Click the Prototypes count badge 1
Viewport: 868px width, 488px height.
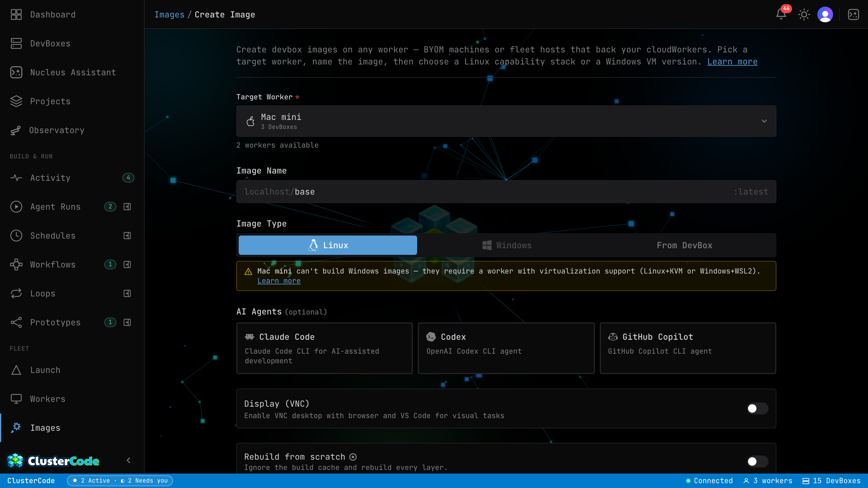click(x=110, y=323)
